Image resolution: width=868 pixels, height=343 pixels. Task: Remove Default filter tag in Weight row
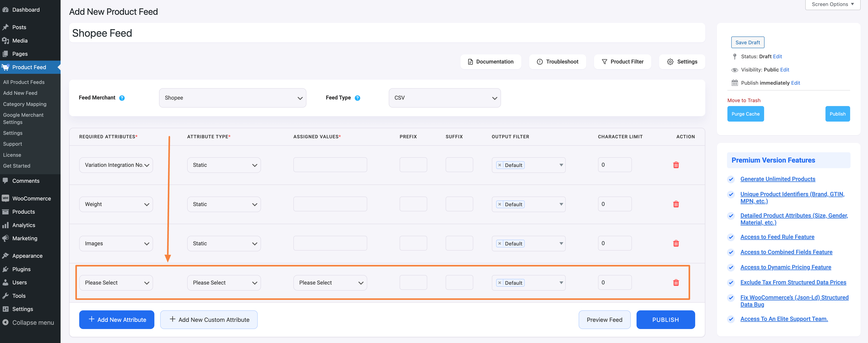pyautogui.click(x=500, y=204)
